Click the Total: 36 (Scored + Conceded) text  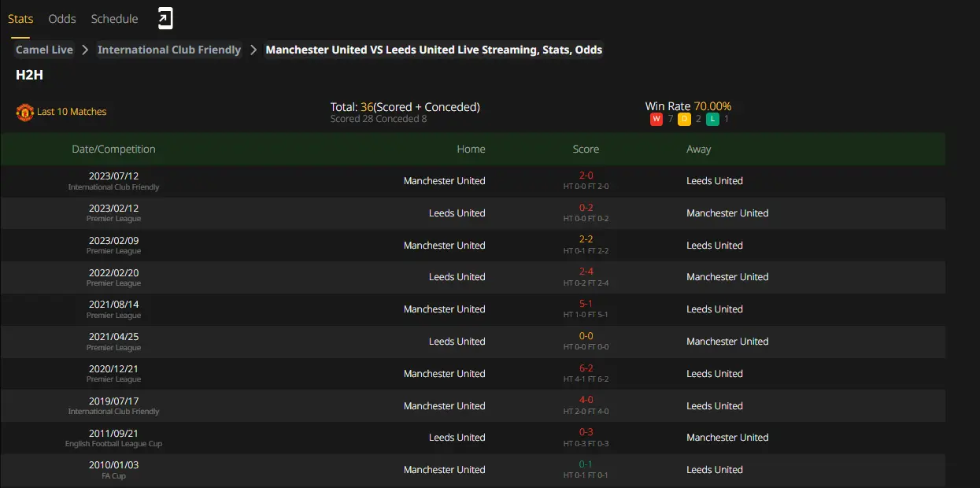405,107
